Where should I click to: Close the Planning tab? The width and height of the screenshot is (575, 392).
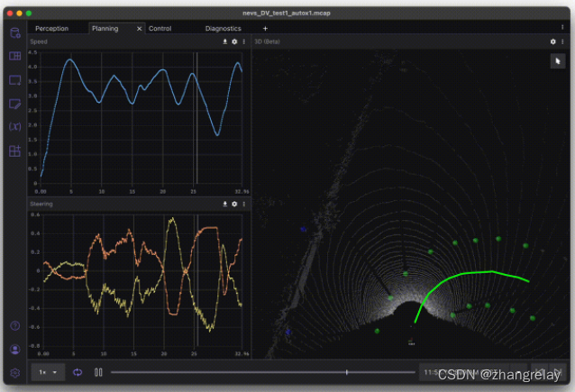pyautogui.click(x=140, y=29)
